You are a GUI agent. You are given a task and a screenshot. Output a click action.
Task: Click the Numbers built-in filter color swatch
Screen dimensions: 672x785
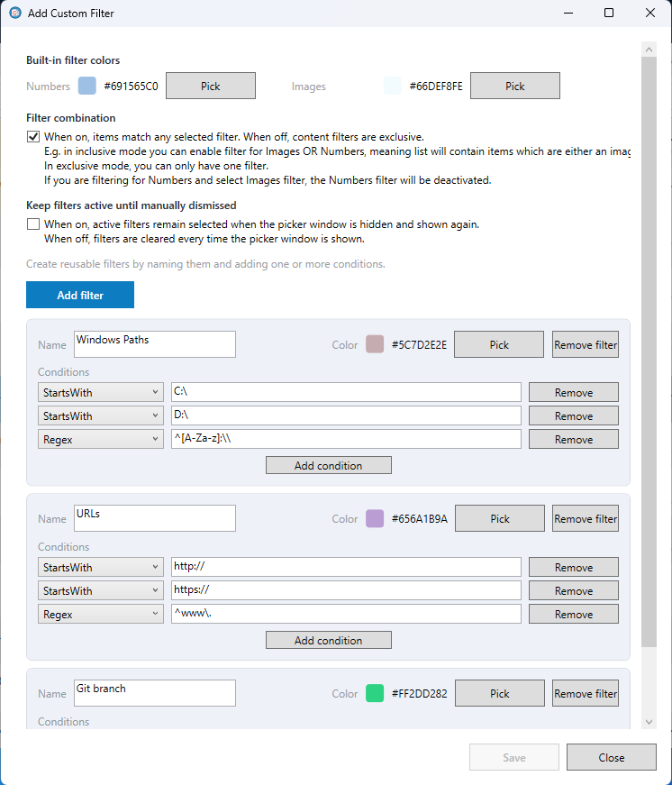point(86,86)
